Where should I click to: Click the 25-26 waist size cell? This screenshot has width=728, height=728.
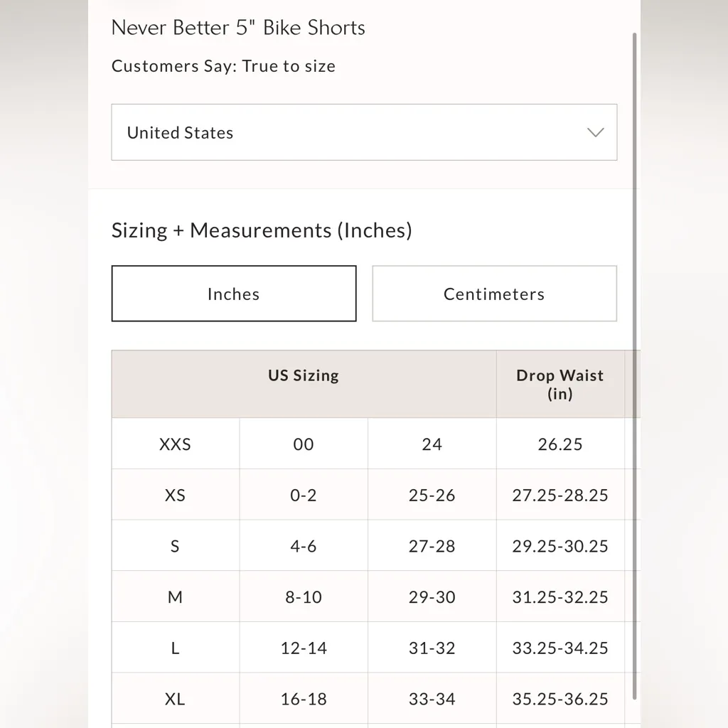pyautogui.click(x=432, y=496)
